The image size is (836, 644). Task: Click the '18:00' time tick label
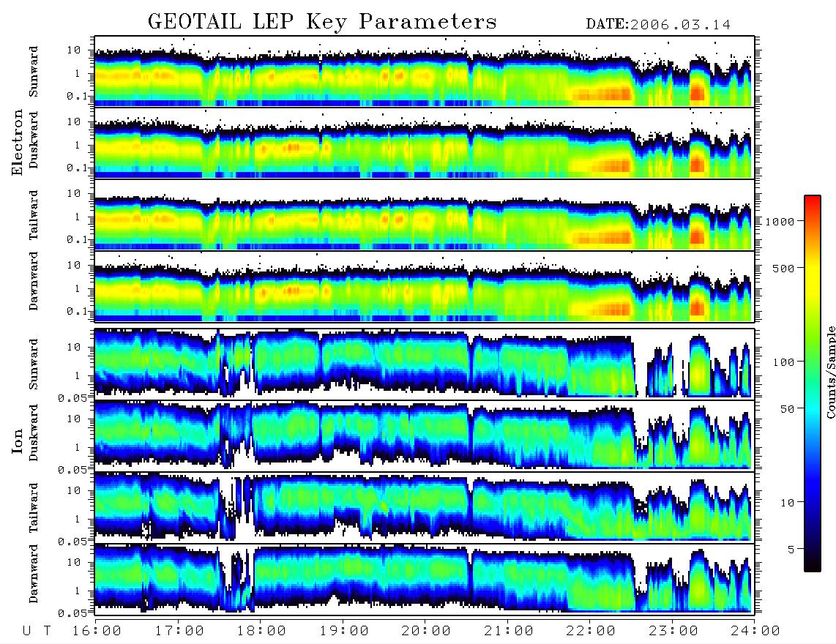262,631
